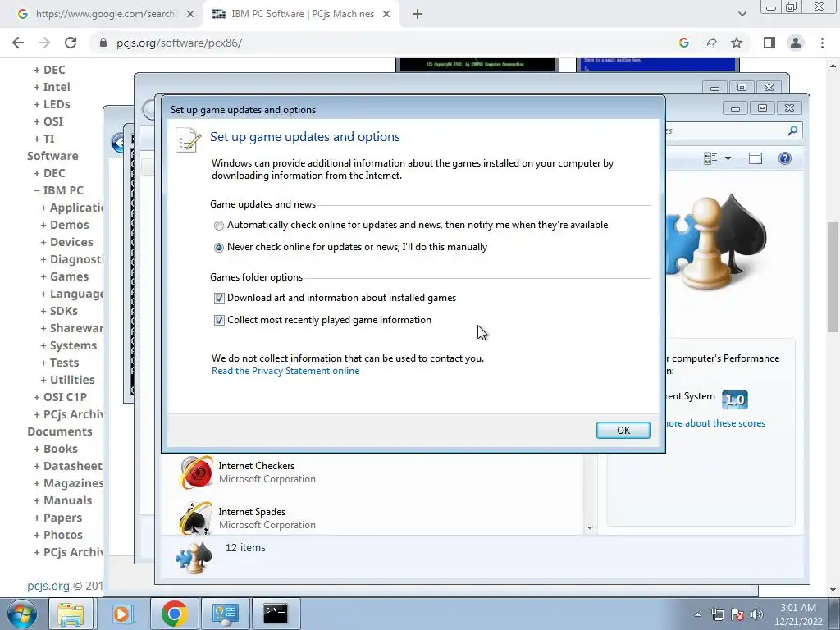840x630 pixels.
Task: Click the share page icon in Chrome
Action: click(710, 43)
